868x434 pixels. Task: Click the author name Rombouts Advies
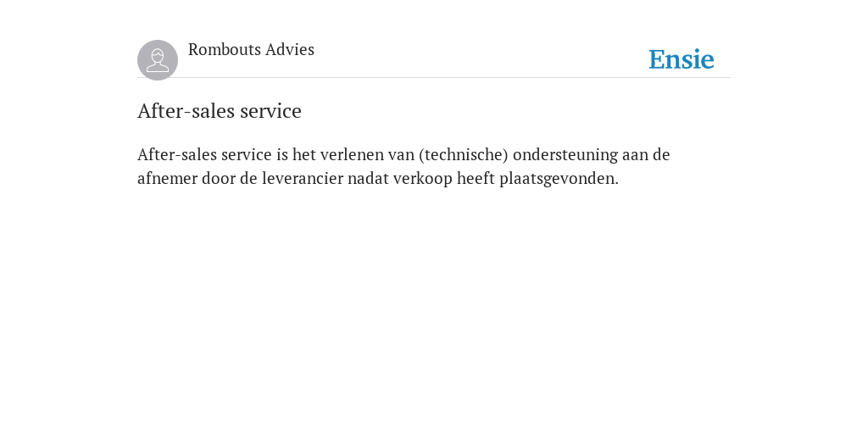pyautogui.click(x=251, y=49)
